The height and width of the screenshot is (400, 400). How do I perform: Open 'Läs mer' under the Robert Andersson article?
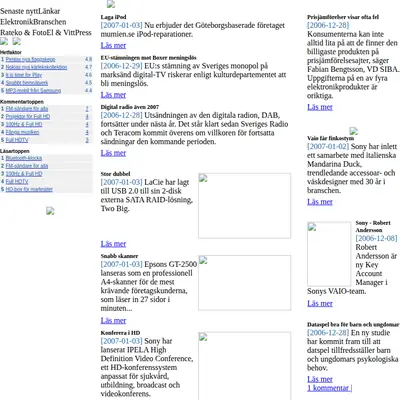pos(320,303)
